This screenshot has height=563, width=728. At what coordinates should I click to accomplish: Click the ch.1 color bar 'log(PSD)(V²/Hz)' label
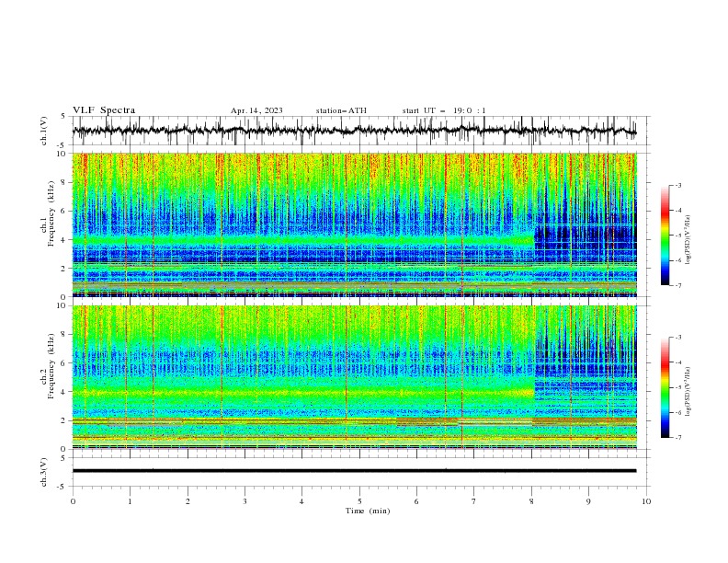[x=688, y=240]
